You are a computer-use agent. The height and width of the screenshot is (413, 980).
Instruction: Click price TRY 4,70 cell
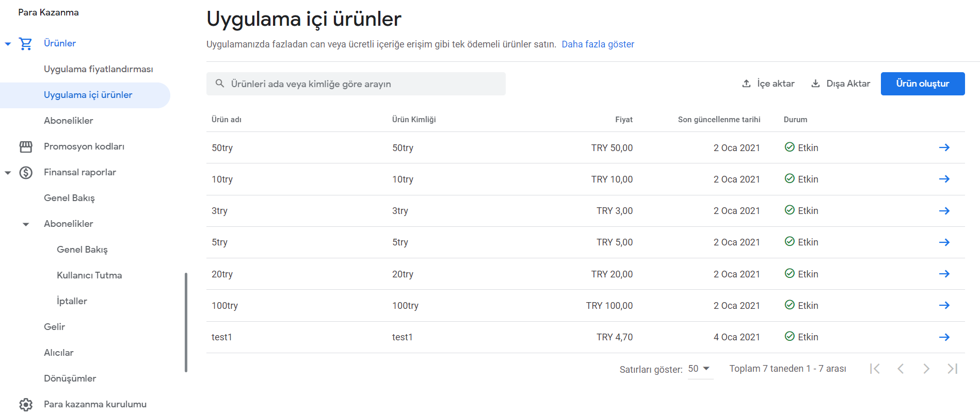[614, 337]
